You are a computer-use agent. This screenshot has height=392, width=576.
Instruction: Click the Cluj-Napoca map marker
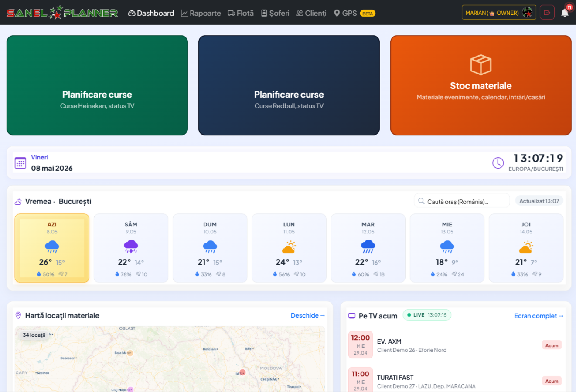[130, 389]
